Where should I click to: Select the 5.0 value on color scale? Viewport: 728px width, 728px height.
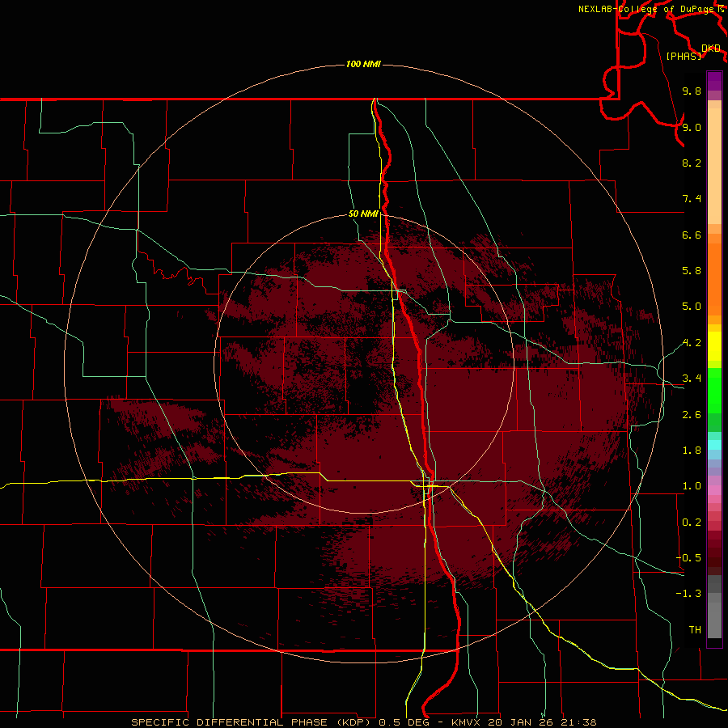(x=692, y=307)
